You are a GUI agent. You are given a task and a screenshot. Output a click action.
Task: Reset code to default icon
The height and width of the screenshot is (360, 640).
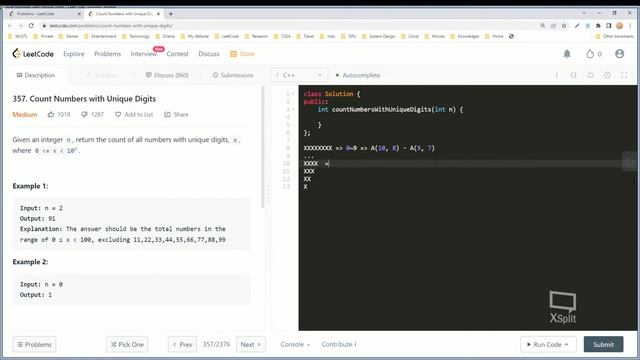[590, 75]
